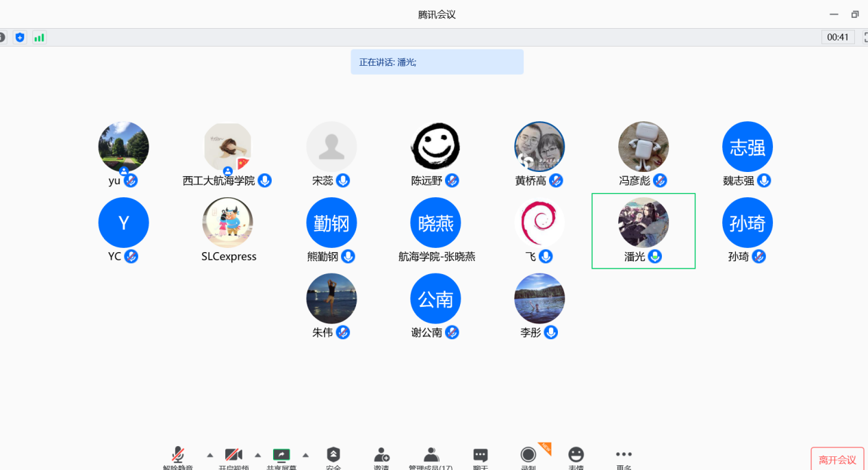Viewport: 868px width, 470px height.
Task: Click the blue security shield status icon
Action: pyautogui.click(x=20, y=37)
